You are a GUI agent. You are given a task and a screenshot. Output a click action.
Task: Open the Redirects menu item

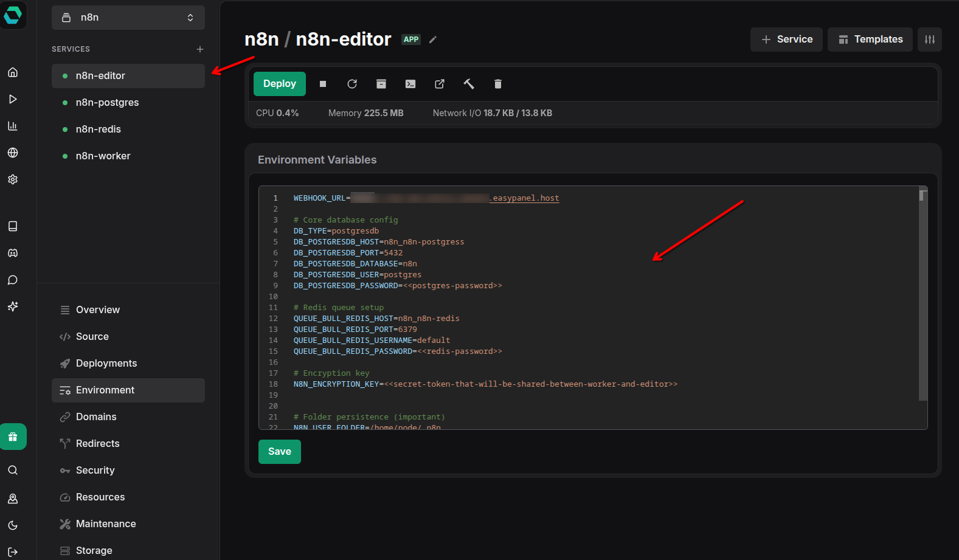point(128,444)
